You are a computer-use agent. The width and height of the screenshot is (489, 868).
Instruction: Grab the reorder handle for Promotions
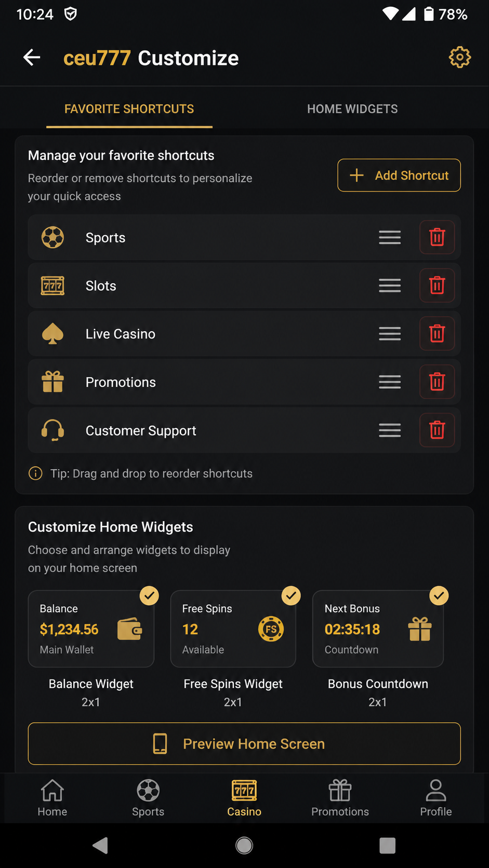point(390,382)
